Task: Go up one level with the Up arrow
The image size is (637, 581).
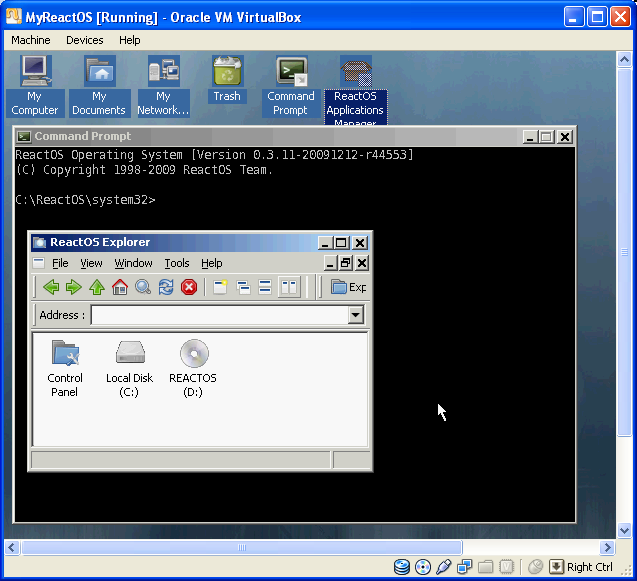Action: 97,287
